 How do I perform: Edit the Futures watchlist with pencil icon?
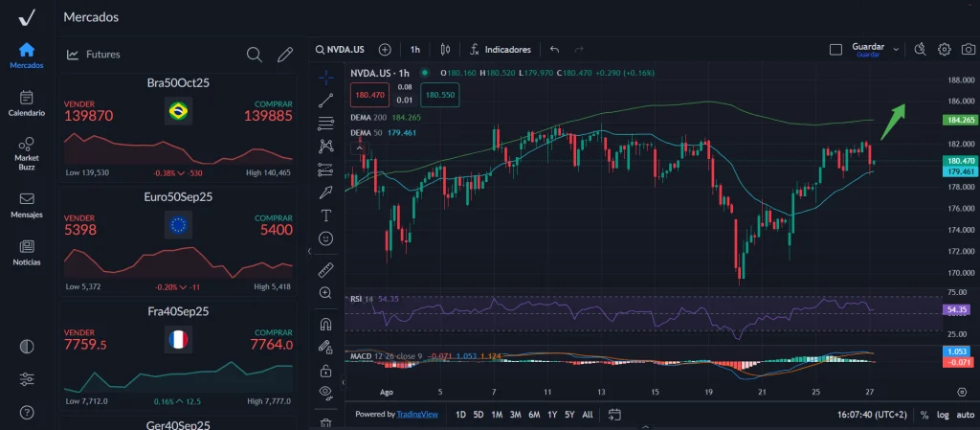click(x=285, y=55)
